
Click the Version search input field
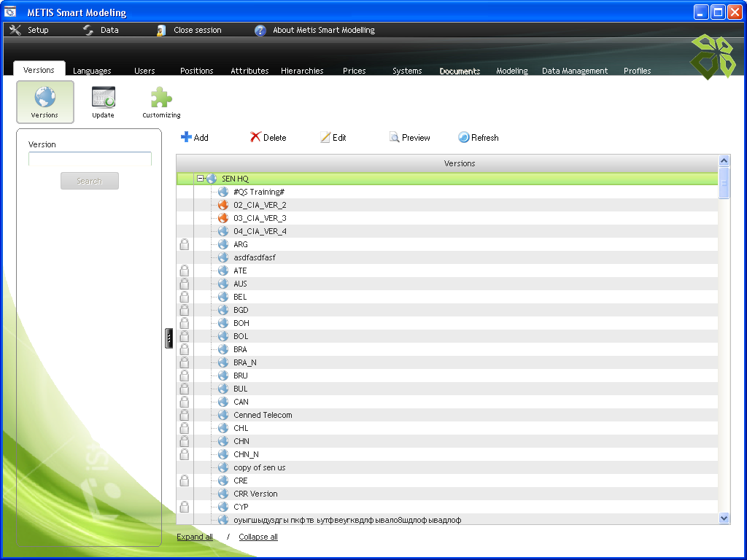click(x=90, y=158)
